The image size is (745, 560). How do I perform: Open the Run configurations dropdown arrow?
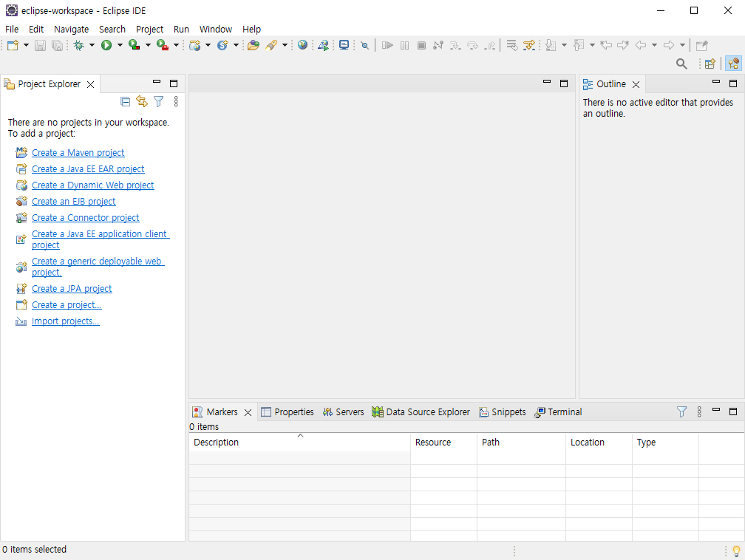click(120, 45)
